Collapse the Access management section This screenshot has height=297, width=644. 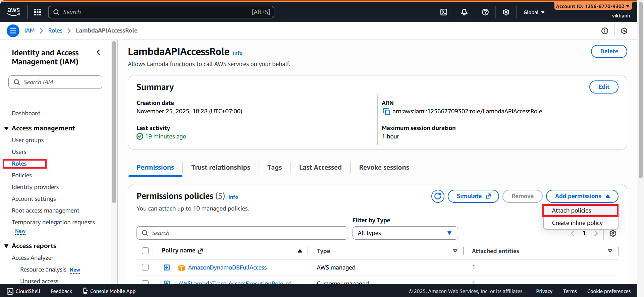[x=6, y=128]
